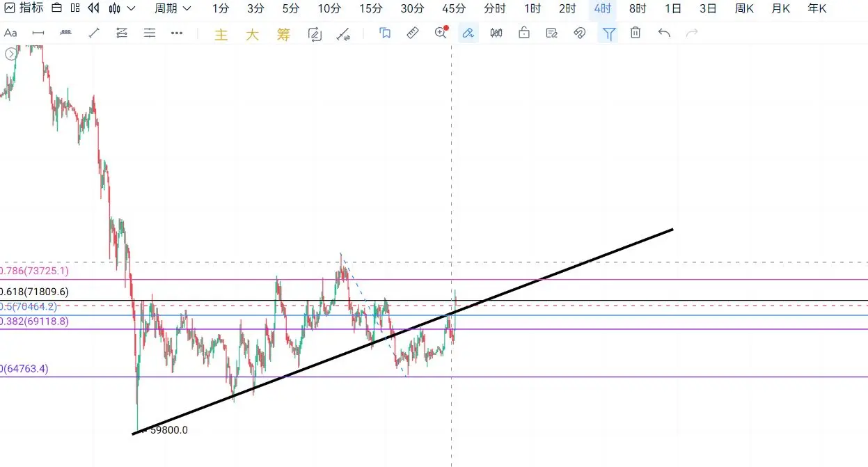Toggle the highlighted filter funnel icon
The height and width of the screenshot is (467, 868).
tap(609, 33)
